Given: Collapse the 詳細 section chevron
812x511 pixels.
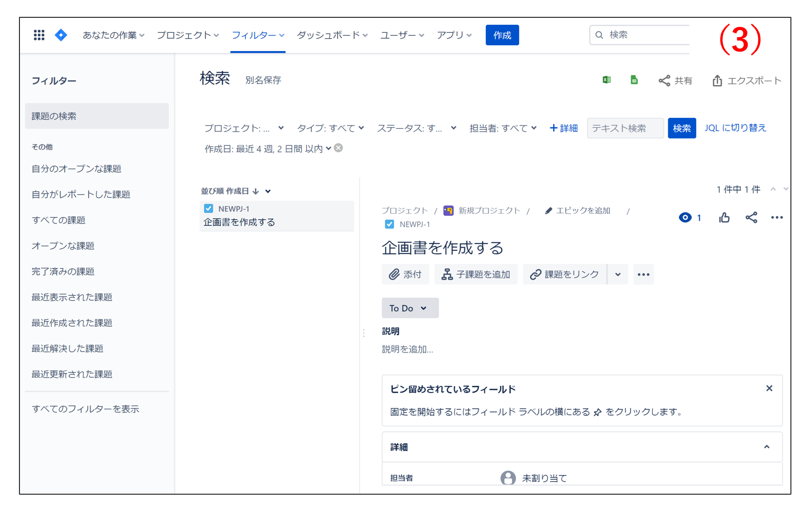Looking at the screenshot, I should (767, 447).
